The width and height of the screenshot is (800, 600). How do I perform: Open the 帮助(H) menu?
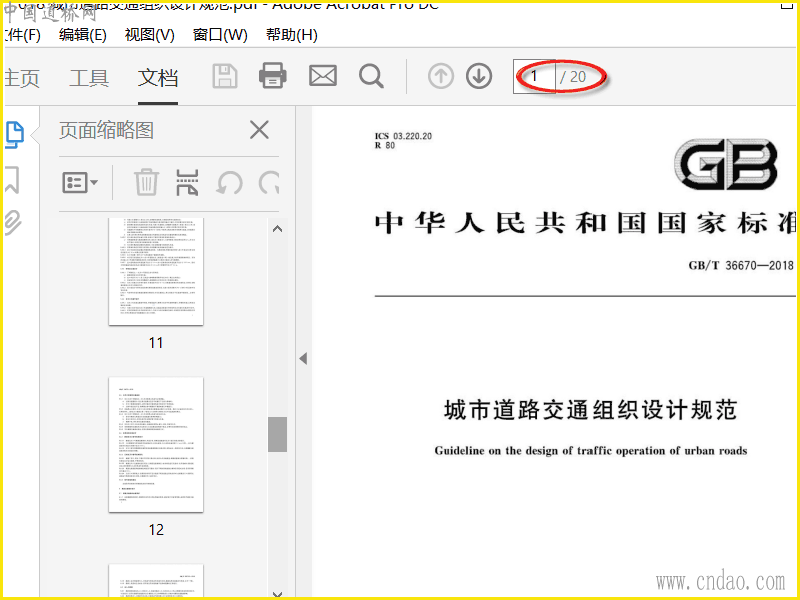click(x=291, y=35)
